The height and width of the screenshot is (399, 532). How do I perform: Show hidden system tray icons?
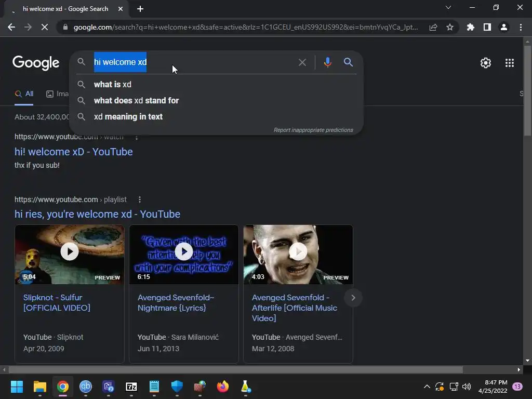pos(427,387)
